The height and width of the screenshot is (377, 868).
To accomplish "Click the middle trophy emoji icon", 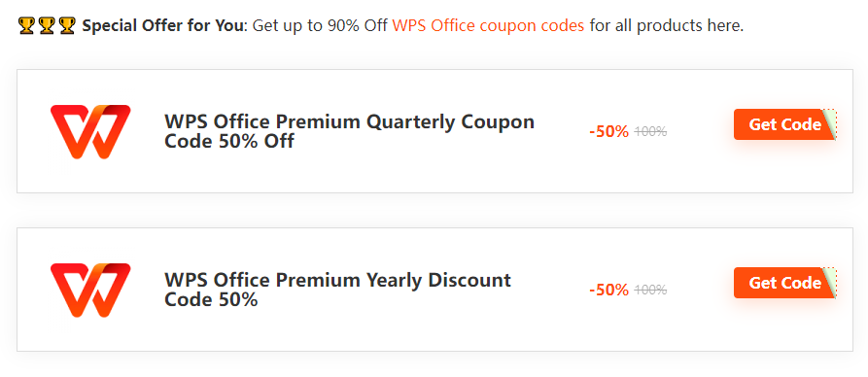I will tap(47, 25).
